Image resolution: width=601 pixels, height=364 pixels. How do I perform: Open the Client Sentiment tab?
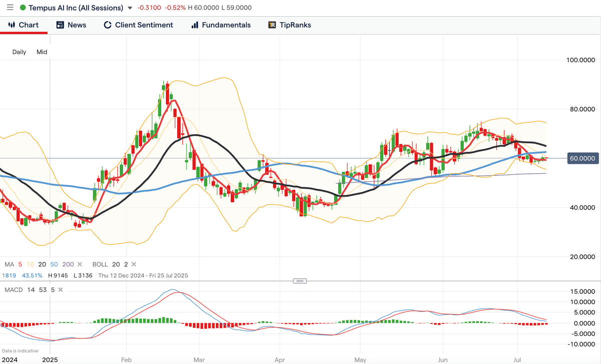click(x=138, y=25)
